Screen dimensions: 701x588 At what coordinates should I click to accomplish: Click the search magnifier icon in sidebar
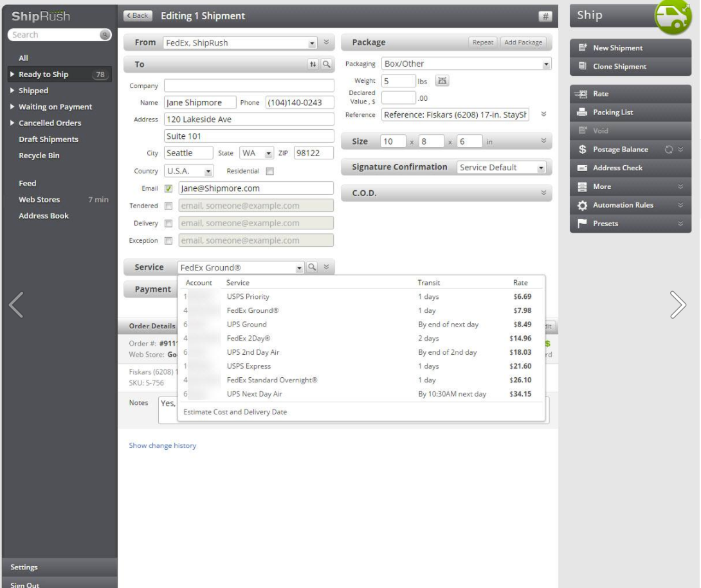coord(105,35)
